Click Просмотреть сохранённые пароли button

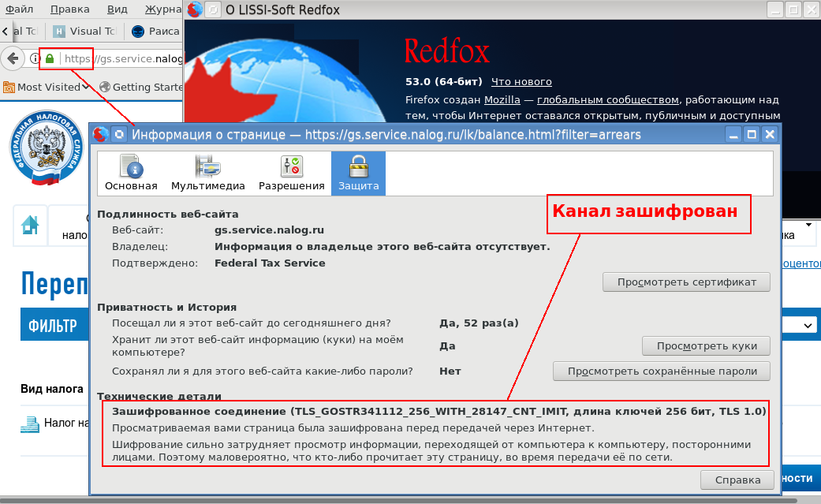pyautogui.click(x=662, y=371)
